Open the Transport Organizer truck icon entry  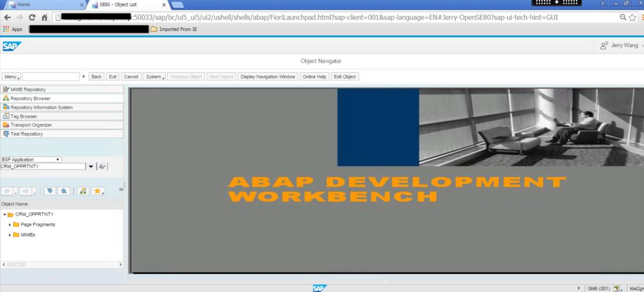pyautogui.click(x=61, y=125)
